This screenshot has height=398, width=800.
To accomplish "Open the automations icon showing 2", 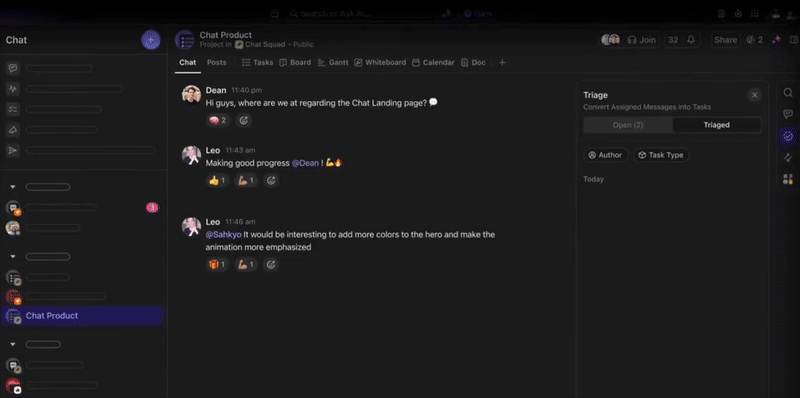I will (x=754, y=40).
